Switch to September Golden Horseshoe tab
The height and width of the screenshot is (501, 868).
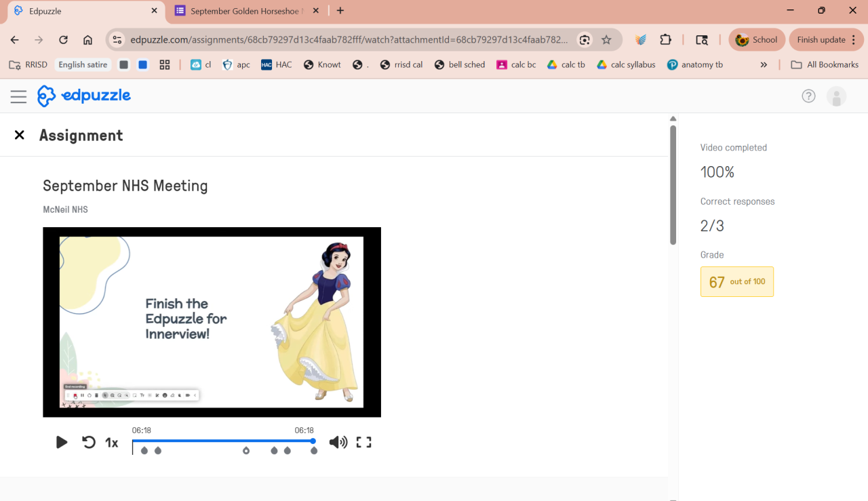click(x=247, y=11)
